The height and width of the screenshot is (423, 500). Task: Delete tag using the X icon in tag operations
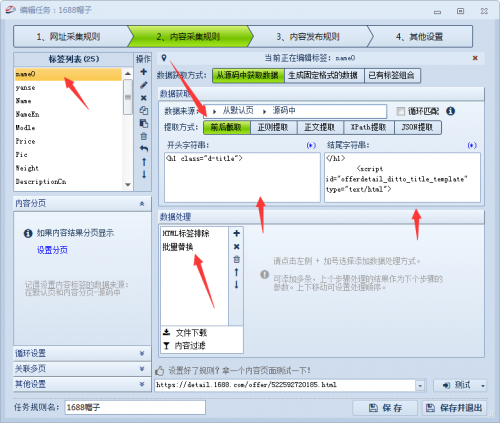[x=143, y=98]
